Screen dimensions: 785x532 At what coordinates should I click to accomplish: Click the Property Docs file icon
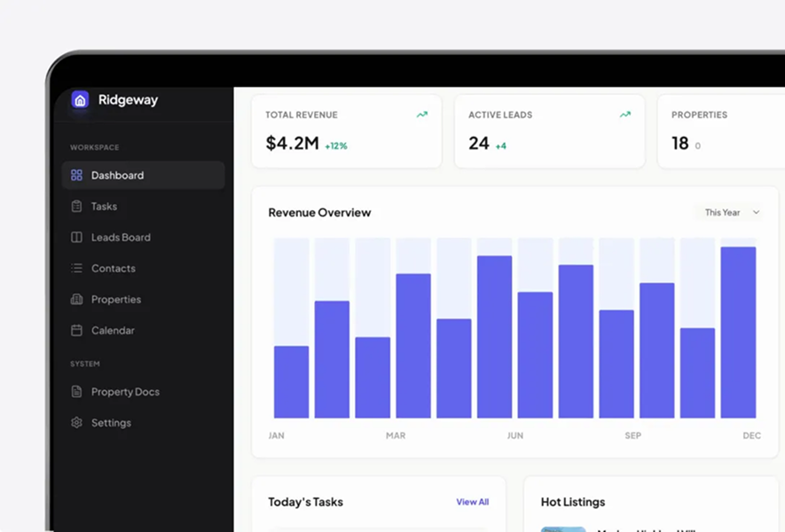tap(76, 391)
